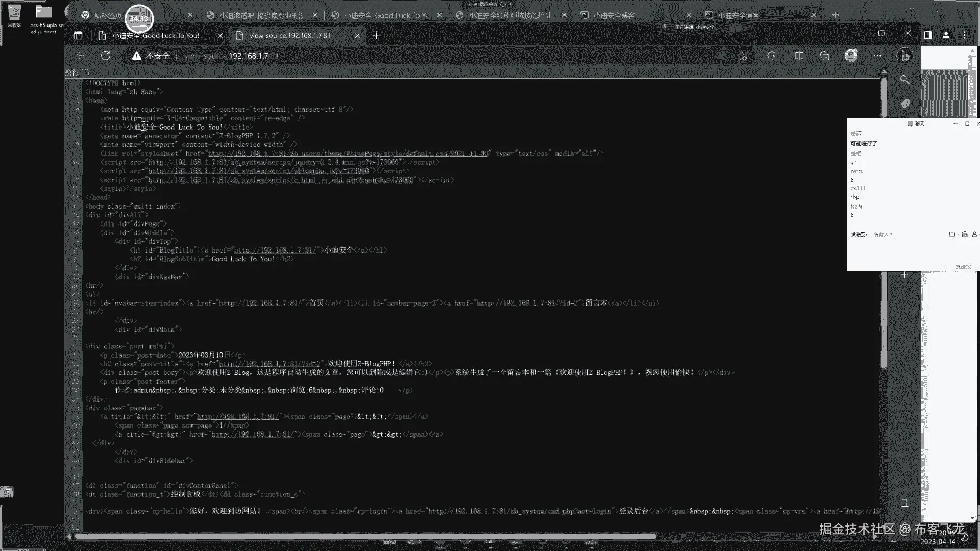Viewport: 980px width, 551px height.
Task: Switch to the 小迪安全博客 tab
Action: coord(614,15)
